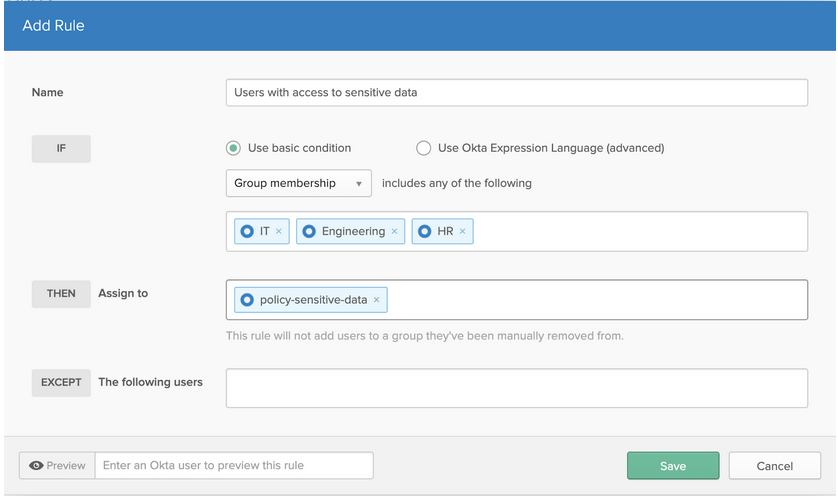Click the Cancel button
Screen dimensions: 838x503
coord(774,466)
